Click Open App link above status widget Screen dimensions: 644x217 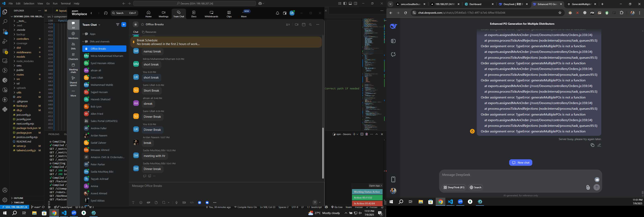click(x=375, y=185)
